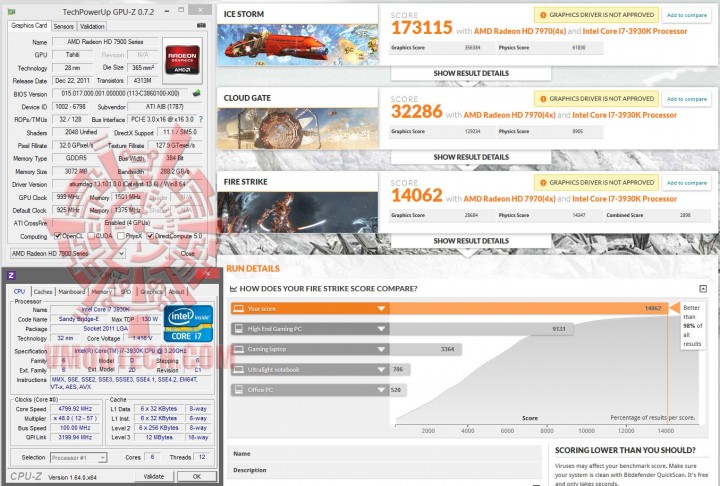Toggle the PhysX checkbox
Image resolution: width=720 pixels, height=486 pixels.
click(x=120, y=236)
